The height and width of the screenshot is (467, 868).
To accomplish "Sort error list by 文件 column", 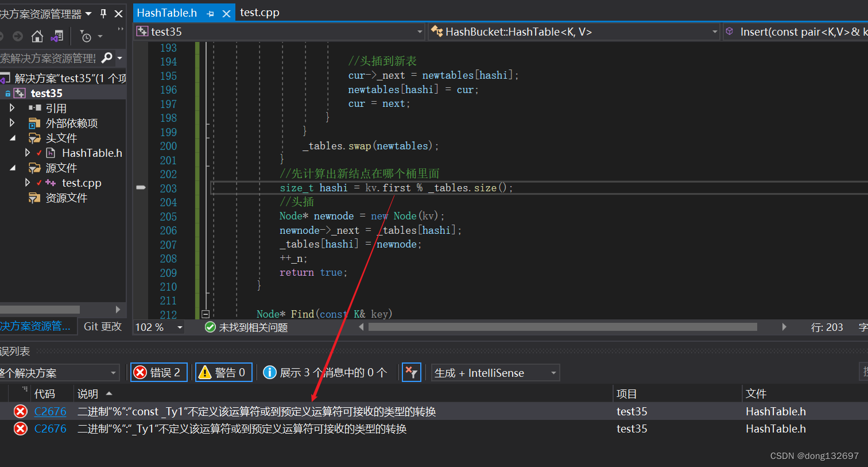I will [x=756, y=393].
